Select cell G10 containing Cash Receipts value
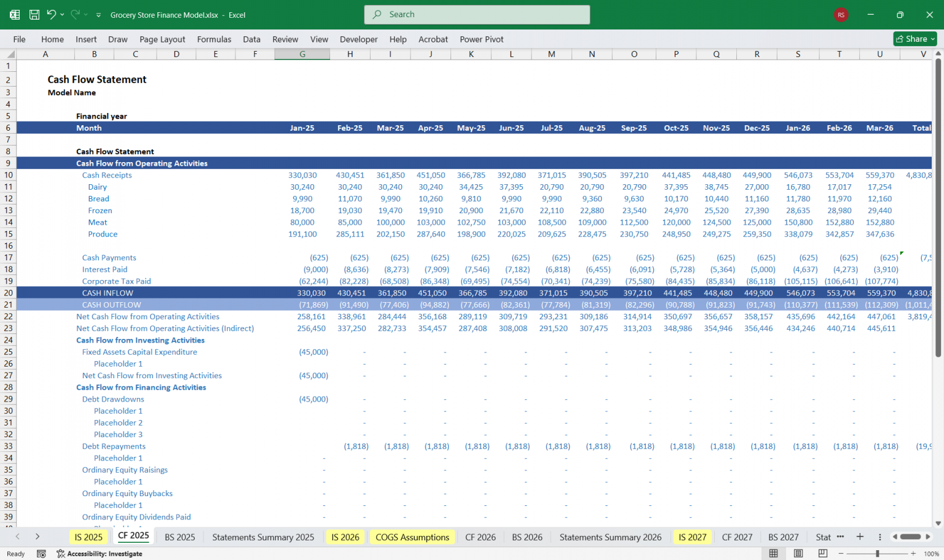 [x=302, y=175]
